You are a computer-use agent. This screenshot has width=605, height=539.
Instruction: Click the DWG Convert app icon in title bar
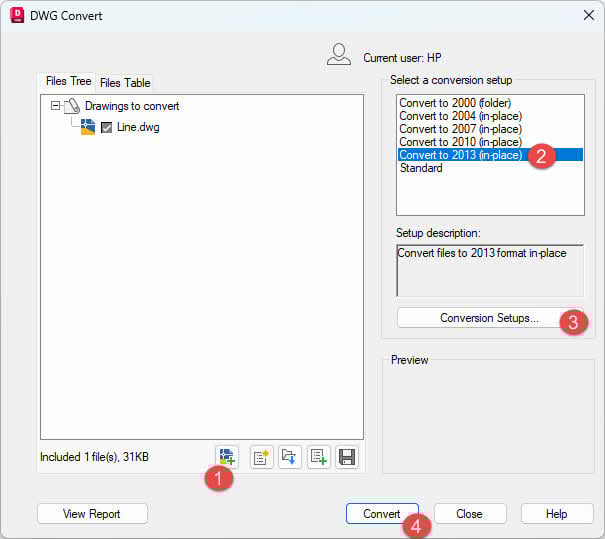coord(17,15)
